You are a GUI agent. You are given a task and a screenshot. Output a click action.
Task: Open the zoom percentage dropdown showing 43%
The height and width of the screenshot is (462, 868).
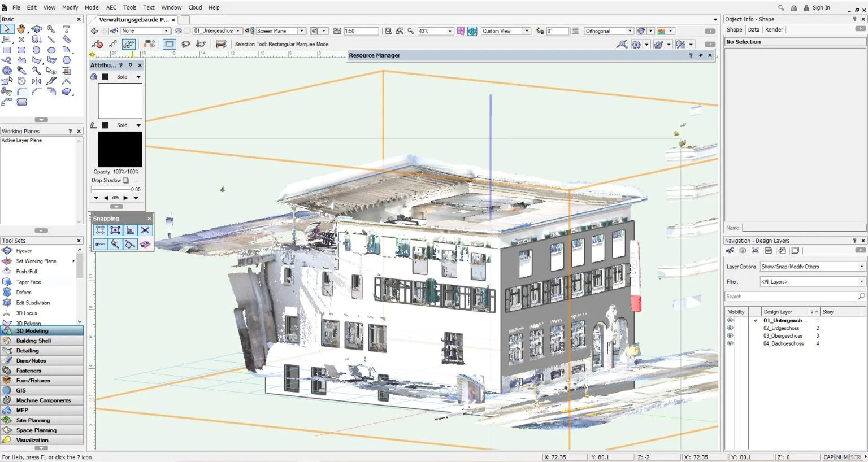tap(450, 32)
